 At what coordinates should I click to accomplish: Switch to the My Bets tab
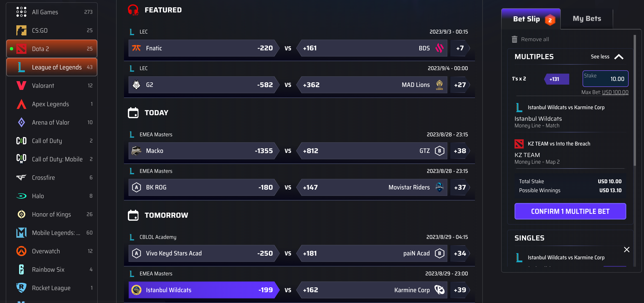tap(586, 19)
